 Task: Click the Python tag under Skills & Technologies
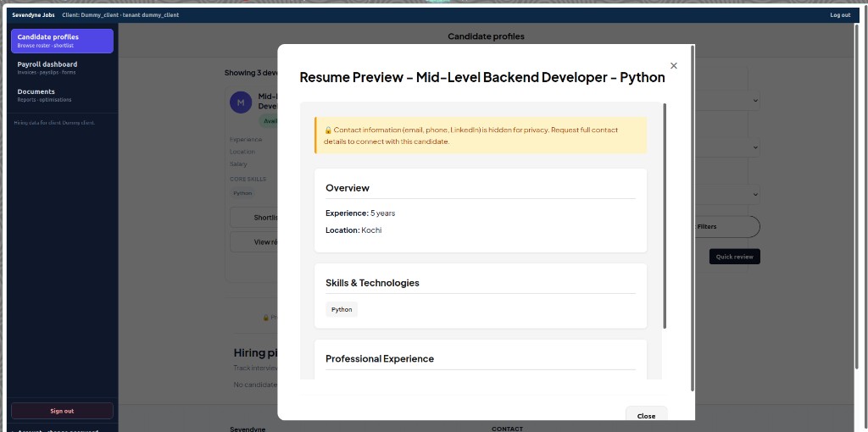tap(342, 309)
